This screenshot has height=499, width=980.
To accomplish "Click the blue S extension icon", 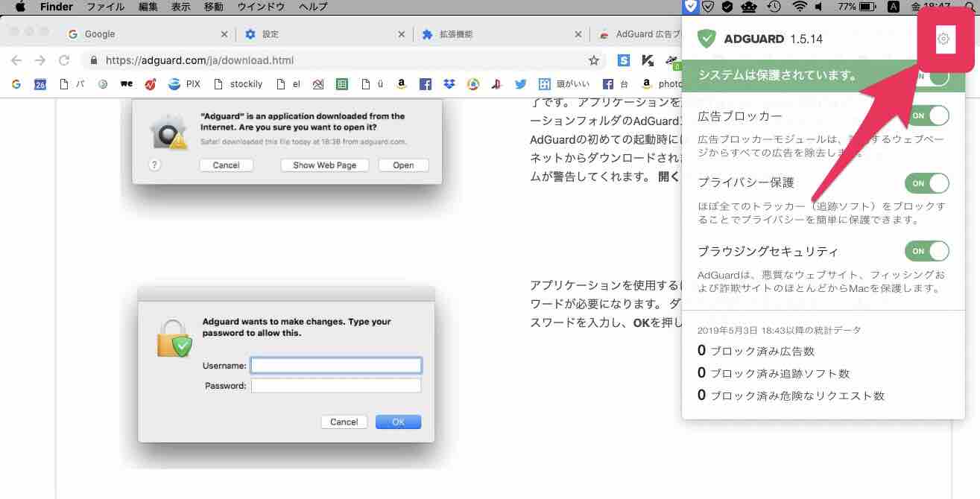I will [624, 60].
